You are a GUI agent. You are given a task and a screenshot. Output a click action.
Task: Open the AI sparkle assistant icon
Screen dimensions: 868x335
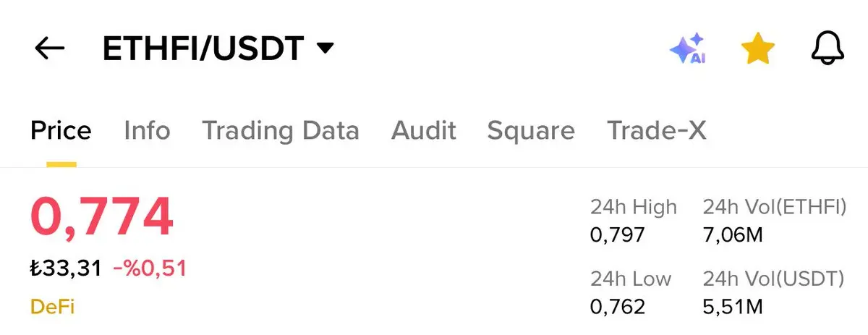(x=687, y=49)
